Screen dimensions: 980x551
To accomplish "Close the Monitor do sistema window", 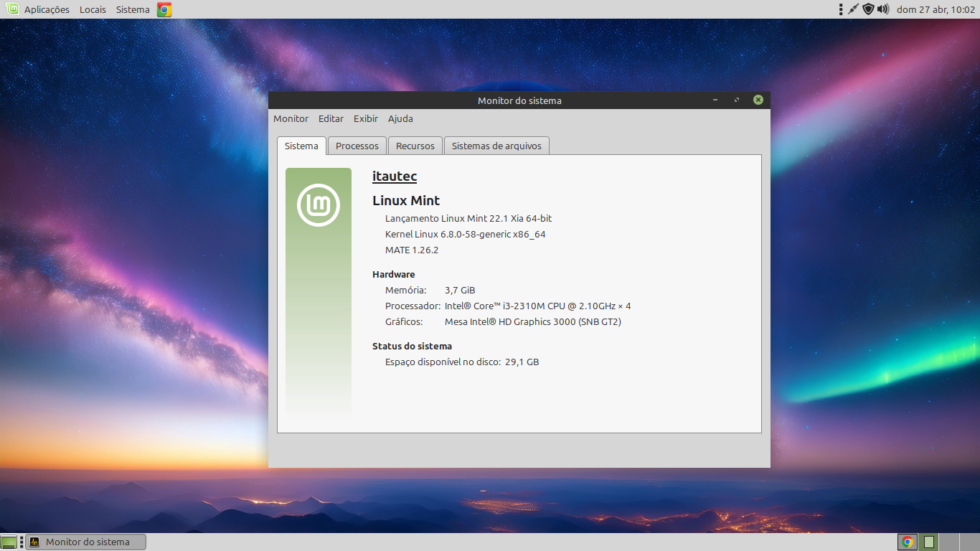I will point(758,100).
